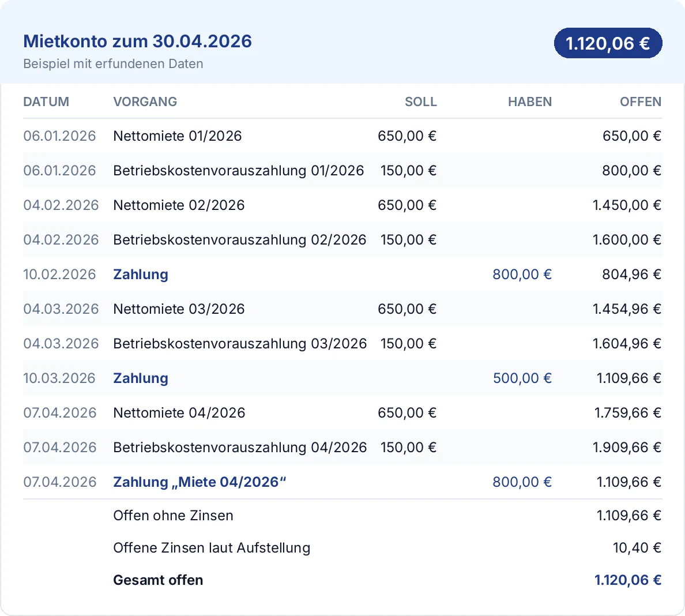Click the SOLL column header
This screenshot has width=685, height=616.
coord(421,102)
